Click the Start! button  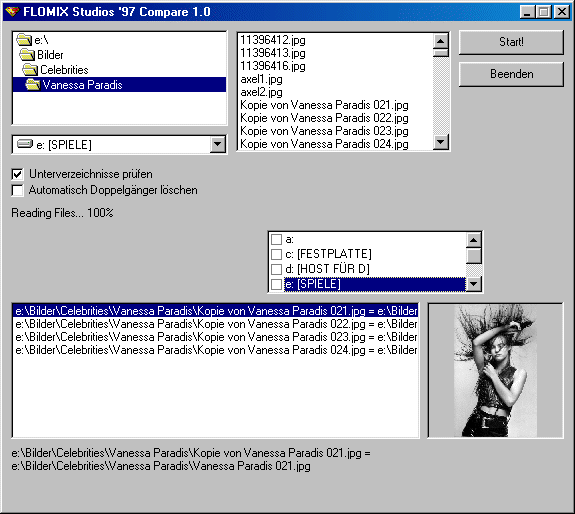511,42
